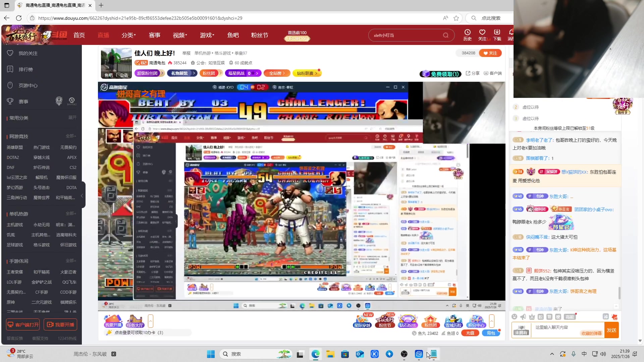644x362 pixels.
Task: Open the 积分中心 activity icon
Action: coord(476,321)
